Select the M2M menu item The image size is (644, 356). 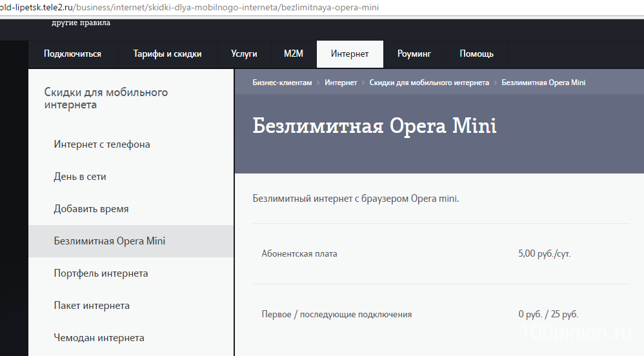[x=293, y=54]
